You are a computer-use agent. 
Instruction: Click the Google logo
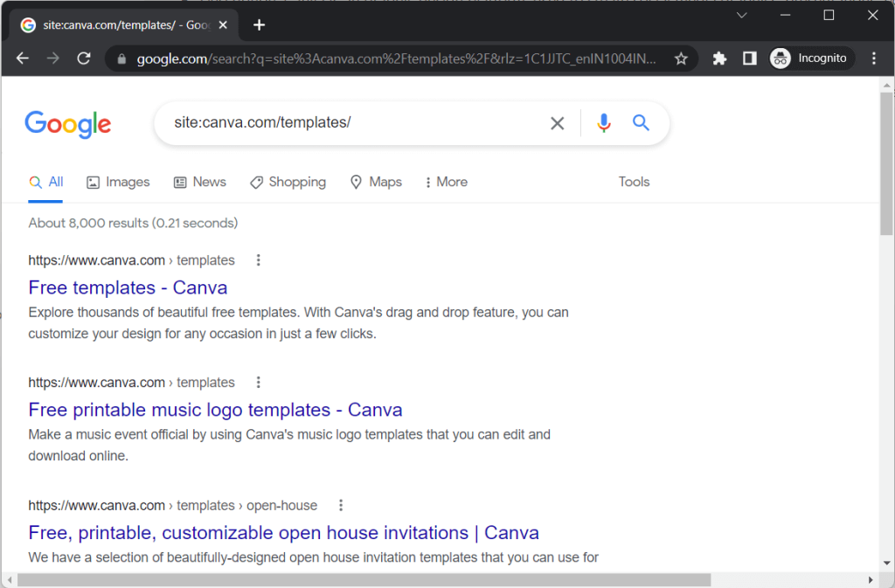(68, 124)
